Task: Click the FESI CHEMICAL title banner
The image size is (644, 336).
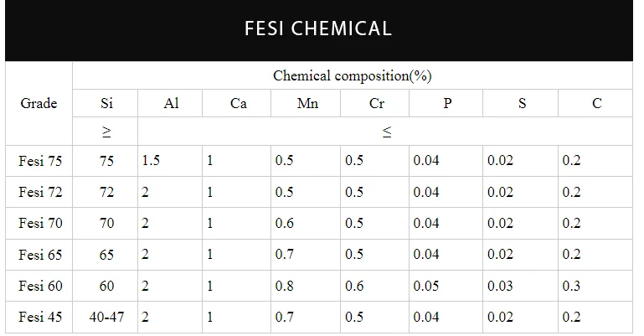Action: 317,28
